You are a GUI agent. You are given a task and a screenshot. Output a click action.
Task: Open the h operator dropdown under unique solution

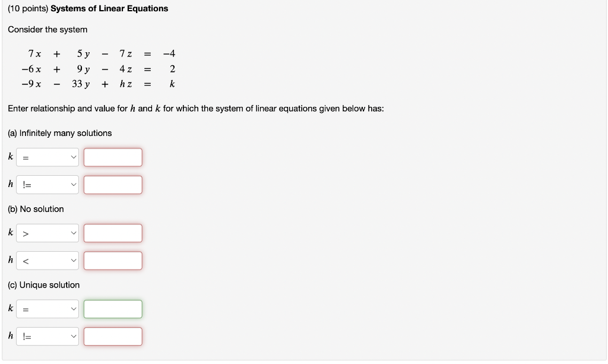[47, 336]
